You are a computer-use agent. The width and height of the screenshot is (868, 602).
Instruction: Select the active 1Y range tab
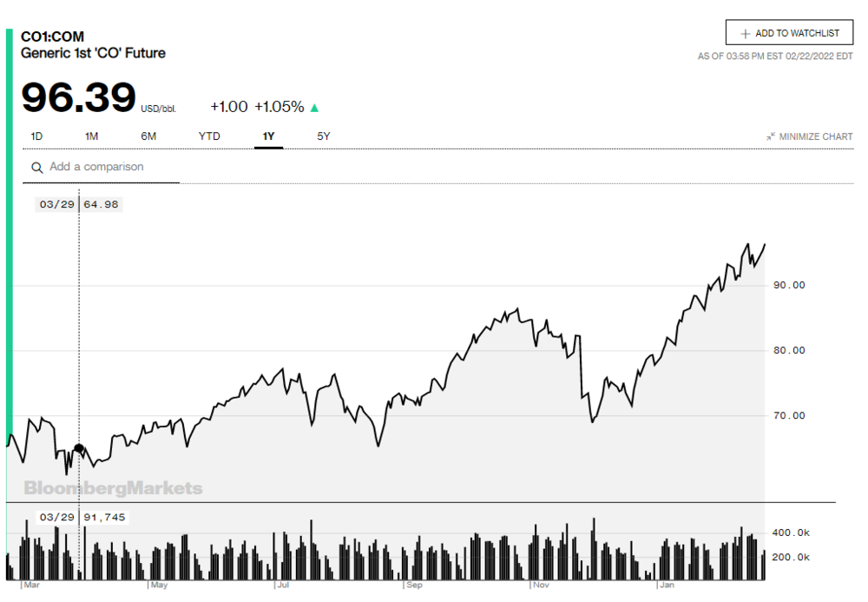click(x=268, y=136)
